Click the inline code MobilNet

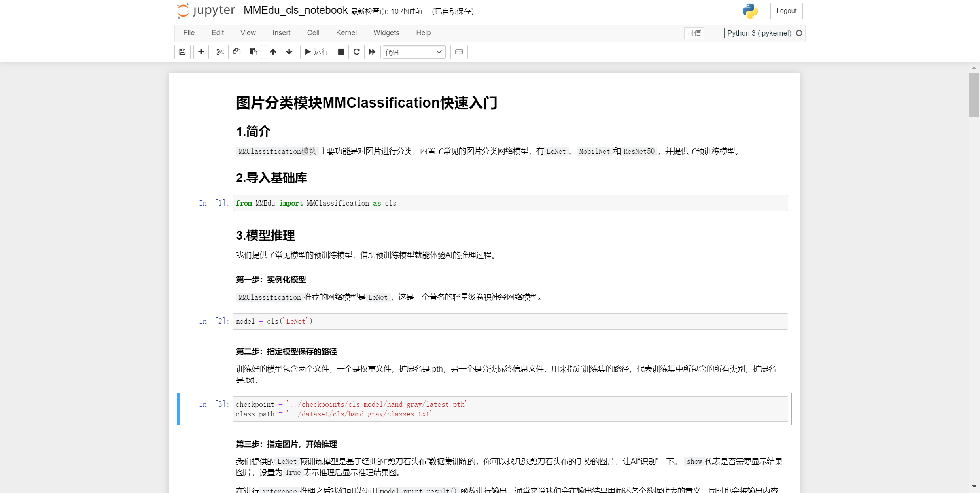point(594,151)
